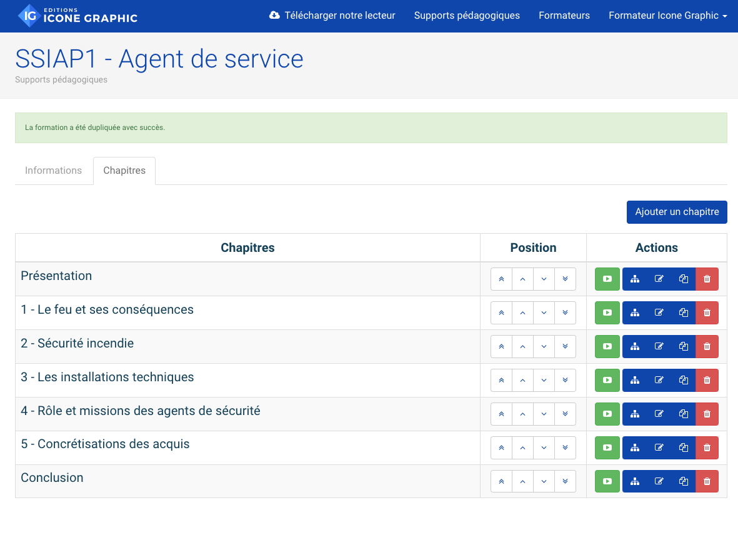Delete the Conclusion chapter

click(x=707, y=481)
